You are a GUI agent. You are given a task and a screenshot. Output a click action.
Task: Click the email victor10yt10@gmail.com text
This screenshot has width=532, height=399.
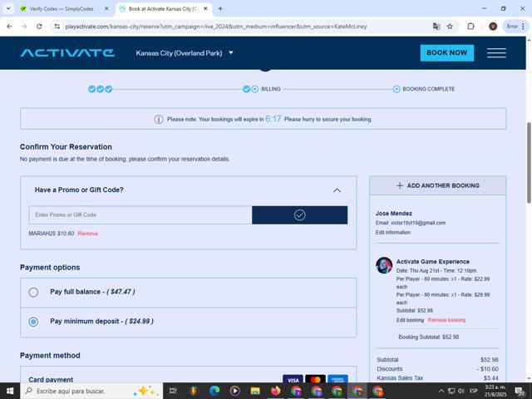(411, 223)
